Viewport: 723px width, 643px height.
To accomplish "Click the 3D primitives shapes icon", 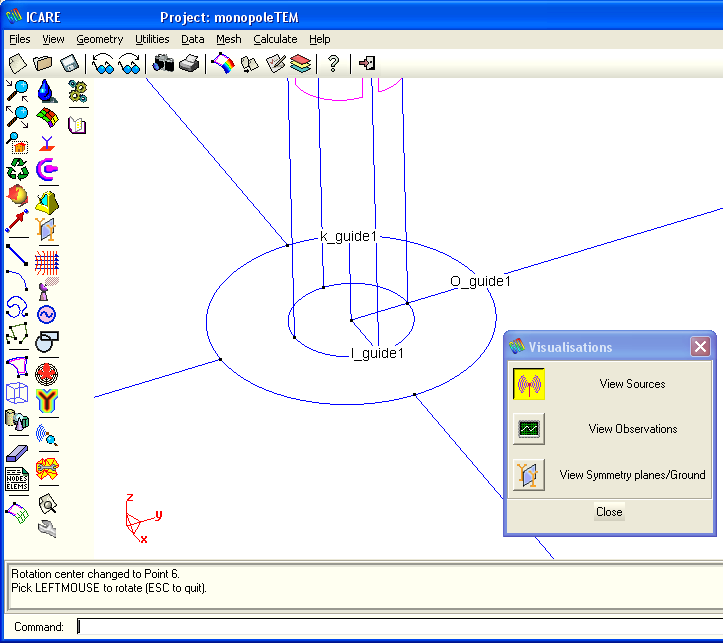I will [x=17, y=419].
